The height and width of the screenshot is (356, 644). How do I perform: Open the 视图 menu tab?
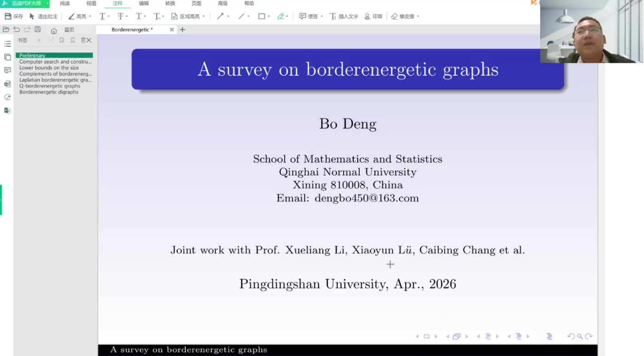[x=91, y=3]
